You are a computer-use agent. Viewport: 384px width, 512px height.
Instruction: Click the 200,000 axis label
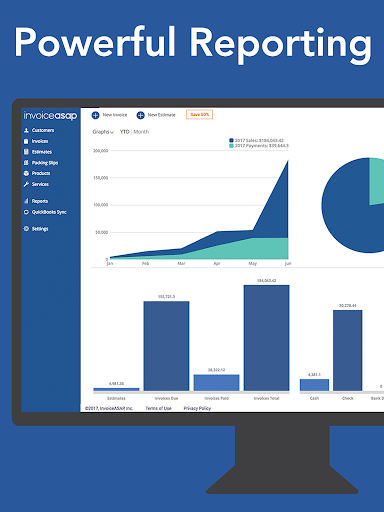click(101, 151)
